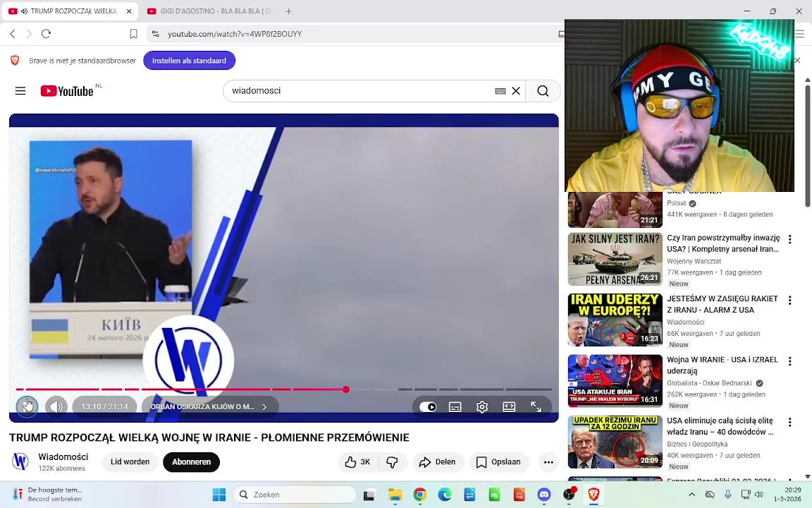Open options for 'USA eliminuje całą' video
The image size is (812, 508).
789,423
